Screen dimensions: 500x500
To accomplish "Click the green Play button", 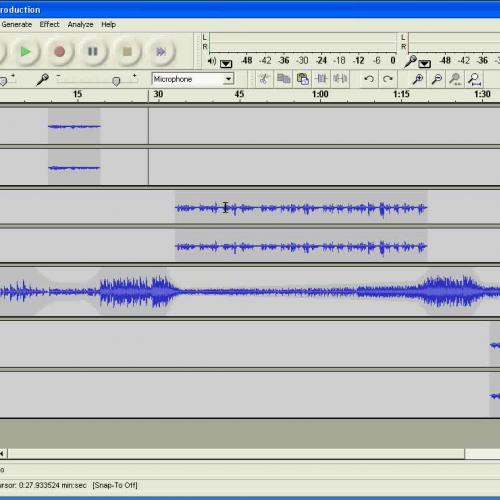I will point(26,52).
